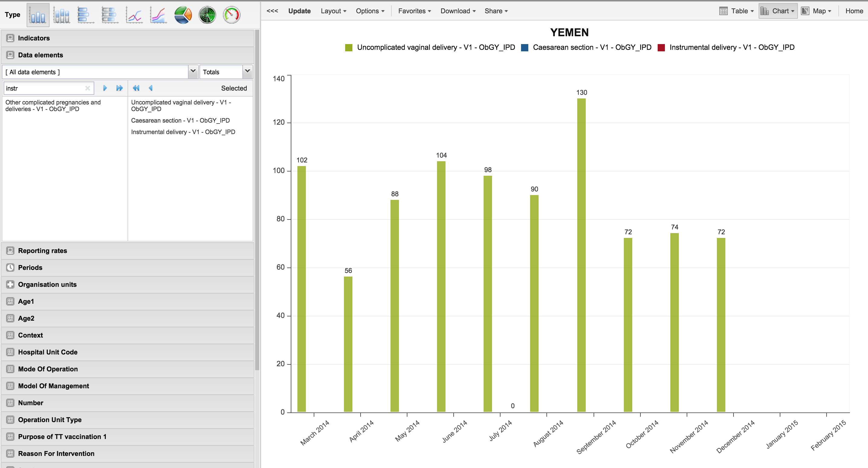Select the pie chart type
This screenshot has width=868, height=468.
click(x=183, y=15)
